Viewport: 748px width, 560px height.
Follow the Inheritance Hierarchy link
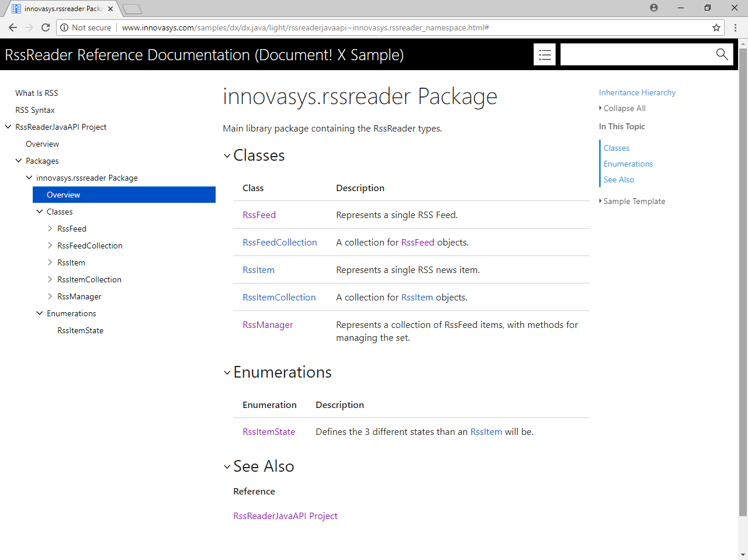coord(637,92)
